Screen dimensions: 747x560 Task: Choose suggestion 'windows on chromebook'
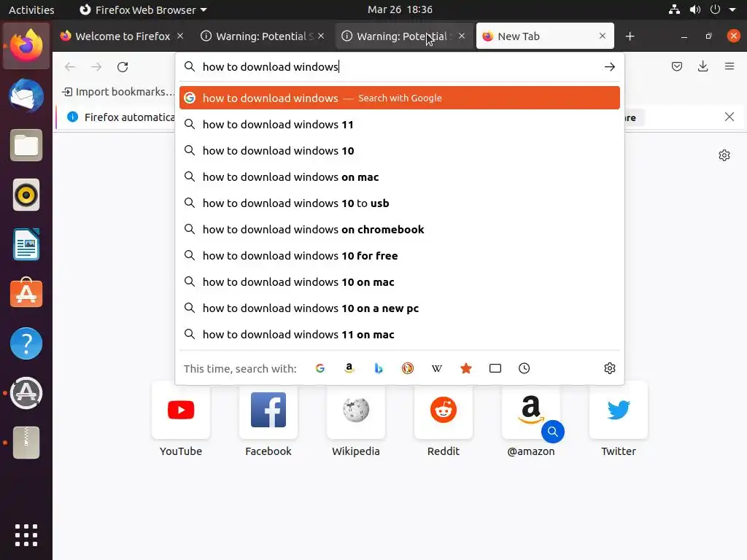[400, 229]
